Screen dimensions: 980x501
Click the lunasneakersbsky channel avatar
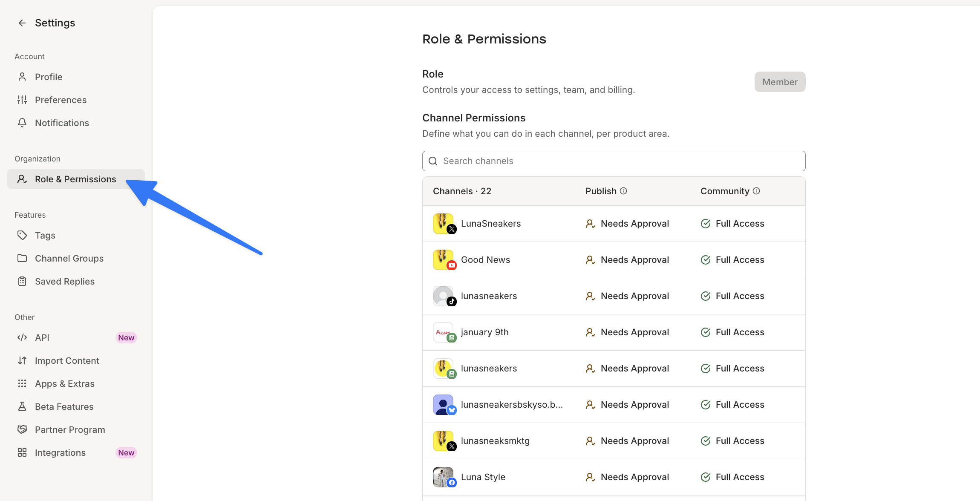point(444,405)
